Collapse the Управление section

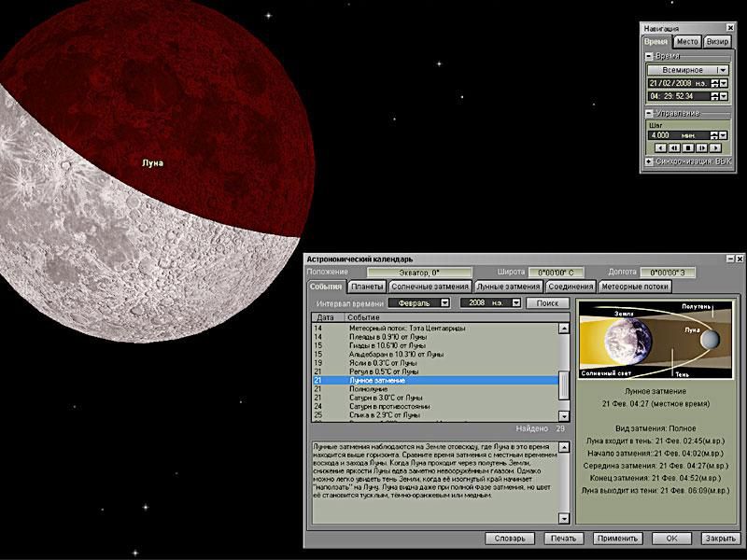coord(650,114)
